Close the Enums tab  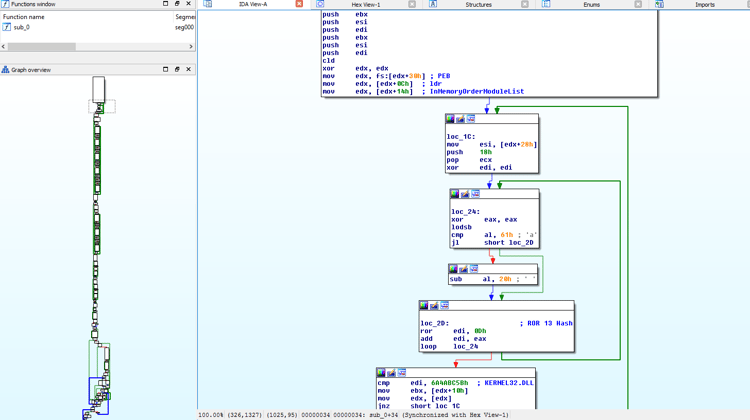638,4
